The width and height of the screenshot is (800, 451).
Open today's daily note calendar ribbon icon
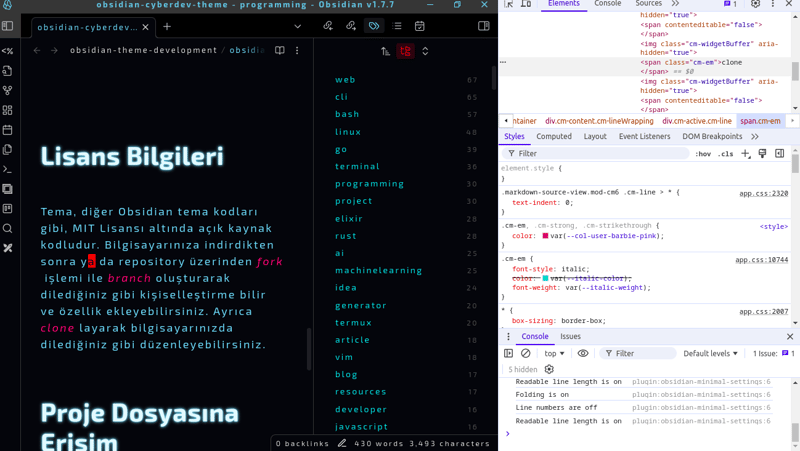click(x=8, y=130)
